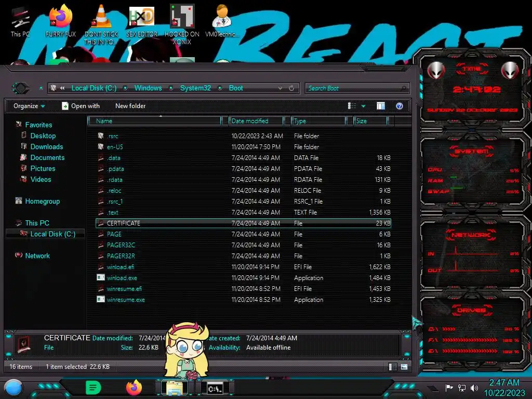Open File Explorer taskbar button
The height and width of the screenshot is (399, 532).
pos(175,389)
